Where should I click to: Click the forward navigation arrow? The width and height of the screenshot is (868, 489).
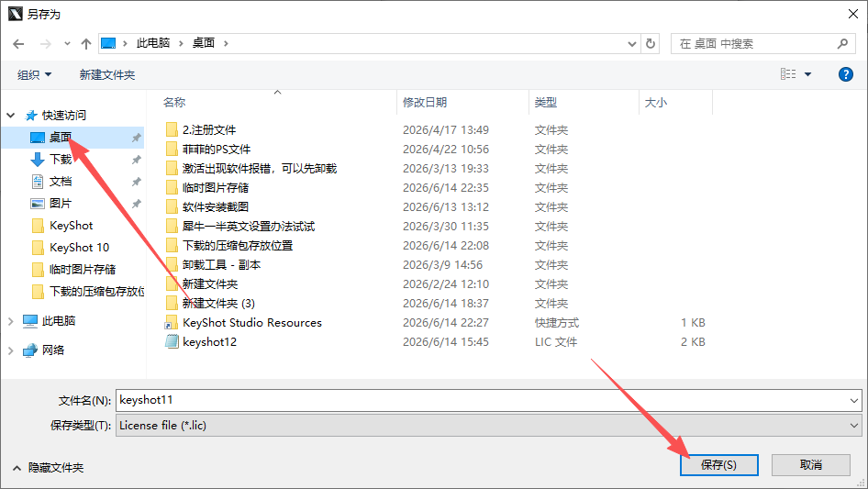46,44
